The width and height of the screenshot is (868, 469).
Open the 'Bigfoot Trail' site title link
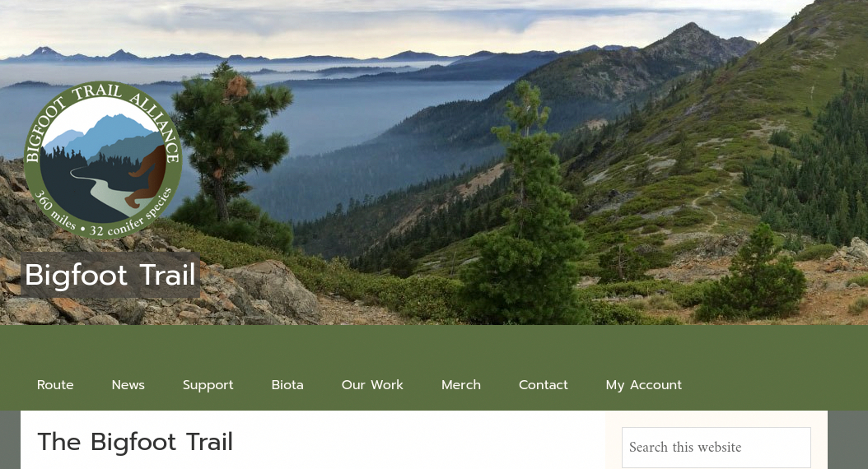click(110, 275)
